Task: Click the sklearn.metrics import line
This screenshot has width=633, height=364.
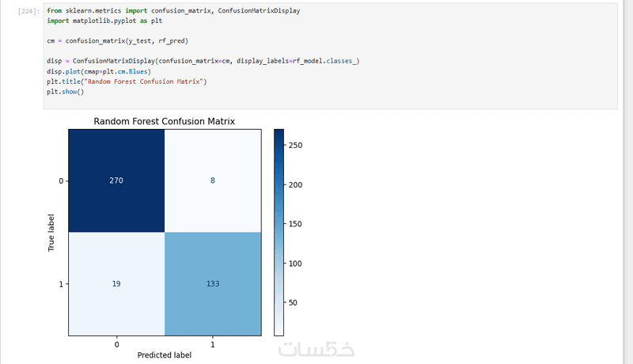Action: pos(173,10)
